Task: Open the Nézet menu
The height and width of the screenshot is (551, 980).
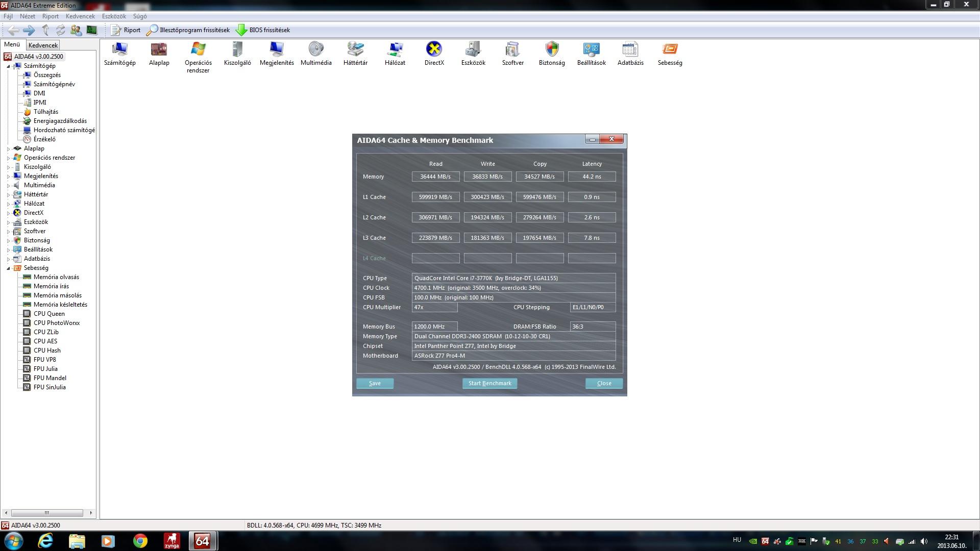Action: coord(28,16)
